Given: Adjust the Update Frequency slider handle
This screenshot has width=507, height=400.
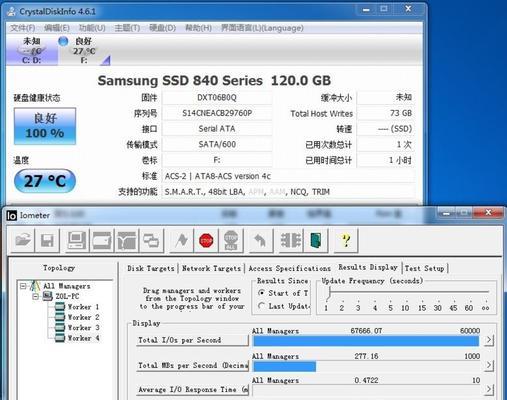Looking at the screenshot, I should click(x=329, y=294).
